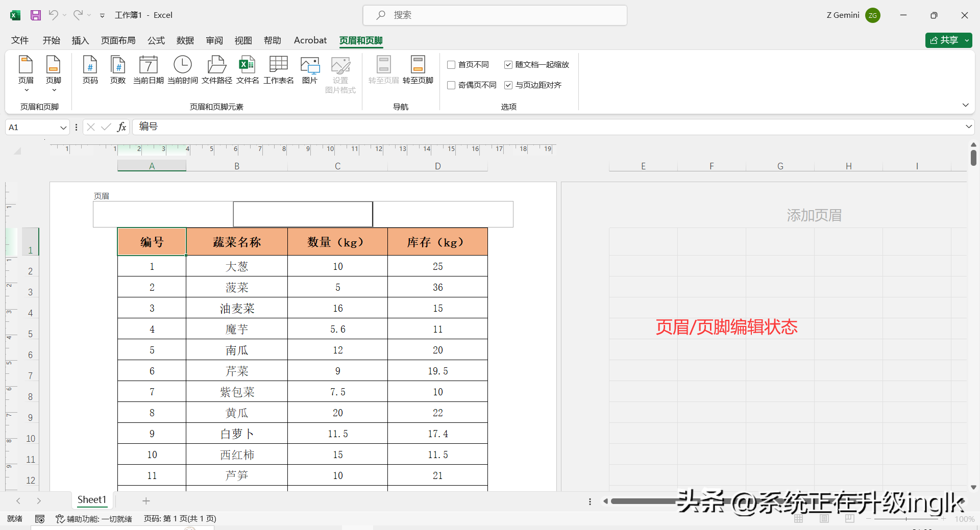Screen dimensions: 980x530
Task: Select the cell containing 油麦菜
Action: 237,308
